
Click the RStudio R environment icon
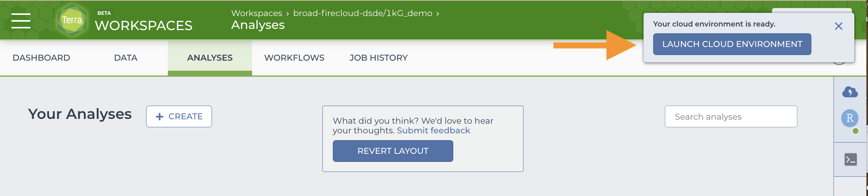[850, 118]
